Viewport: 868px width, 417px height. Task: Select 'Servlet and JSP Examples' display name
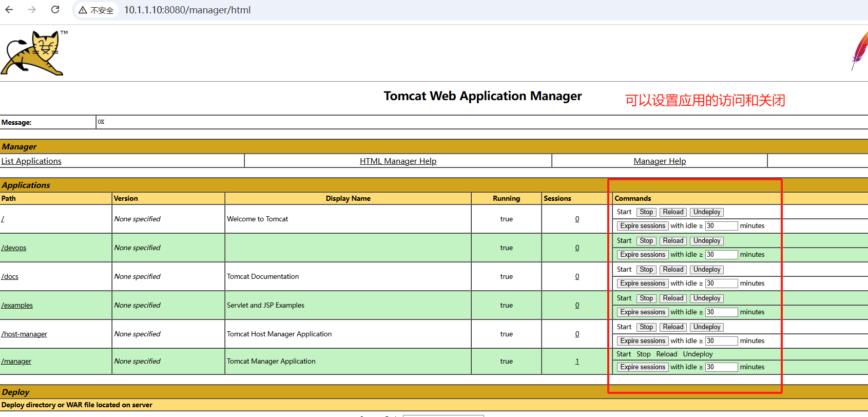point(265,305)
